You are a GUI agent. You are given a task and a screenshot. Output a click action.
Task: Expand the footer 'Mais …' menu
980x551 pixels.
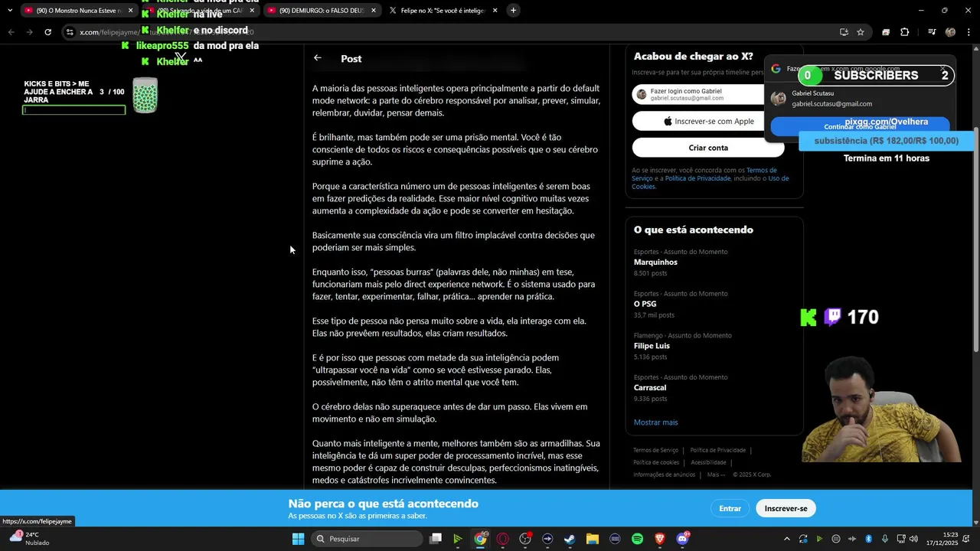716,474
